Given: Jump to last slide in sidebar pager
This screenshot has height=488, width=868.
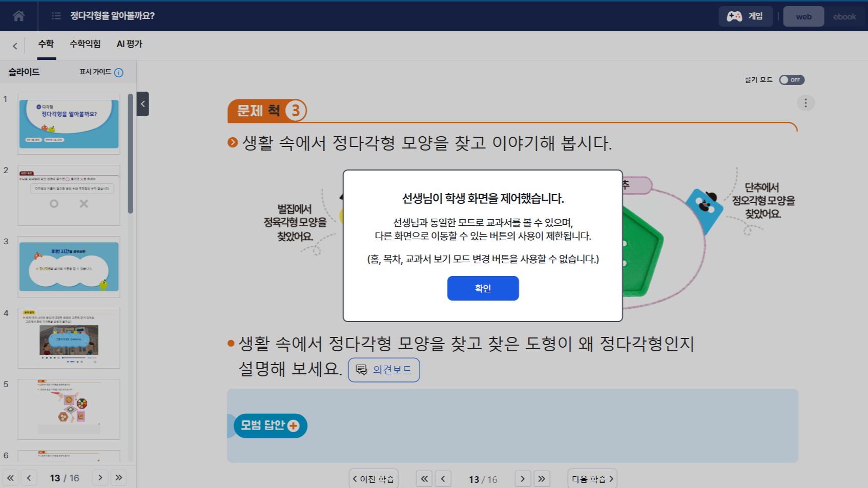Looking at the screenshot, I should coord(118,478).
